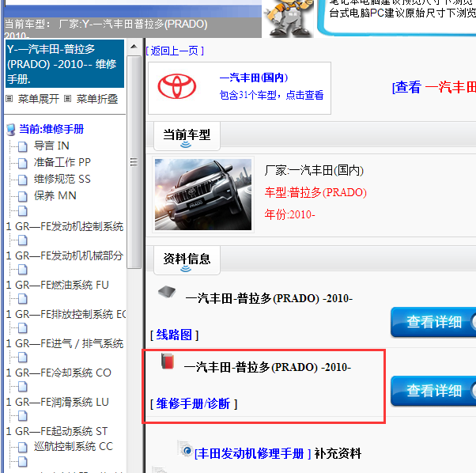Select 维修规范 SS tree item
The image size is (476, 473).
tap(62, 179)
